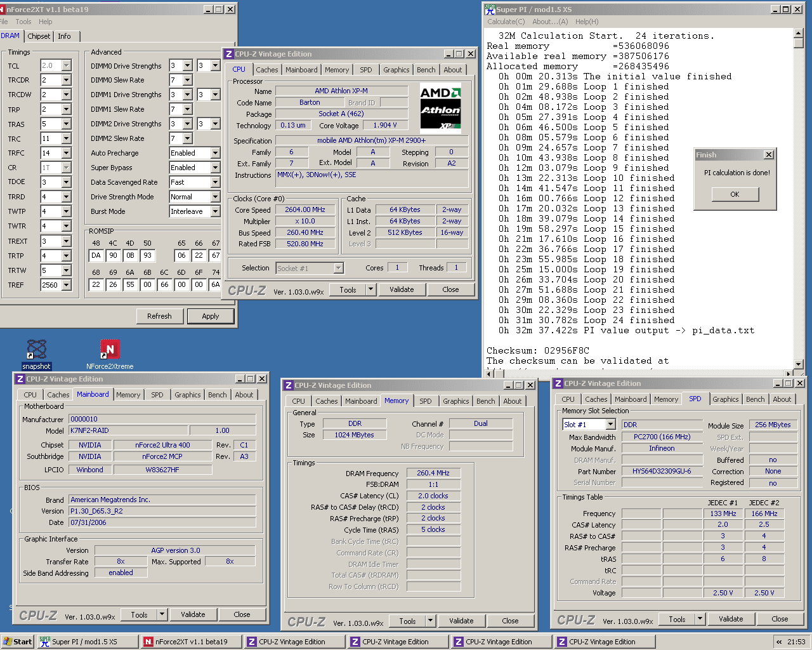The width and height of the screenshot is (812, 650).
Task: Click the ROMSIP 50 field showing 93
Action: (147, 255)
